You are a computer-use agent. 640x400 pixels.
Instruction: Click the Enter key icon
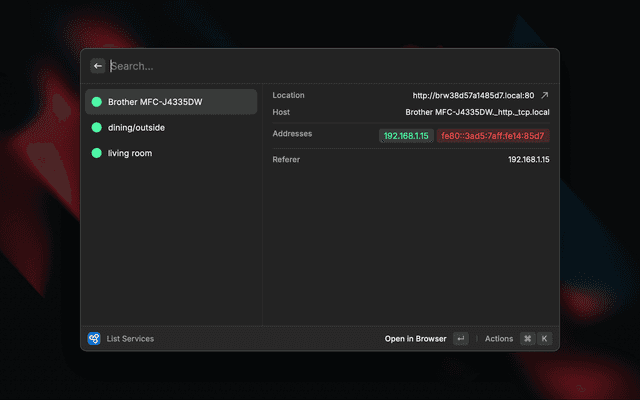point(460,339)
